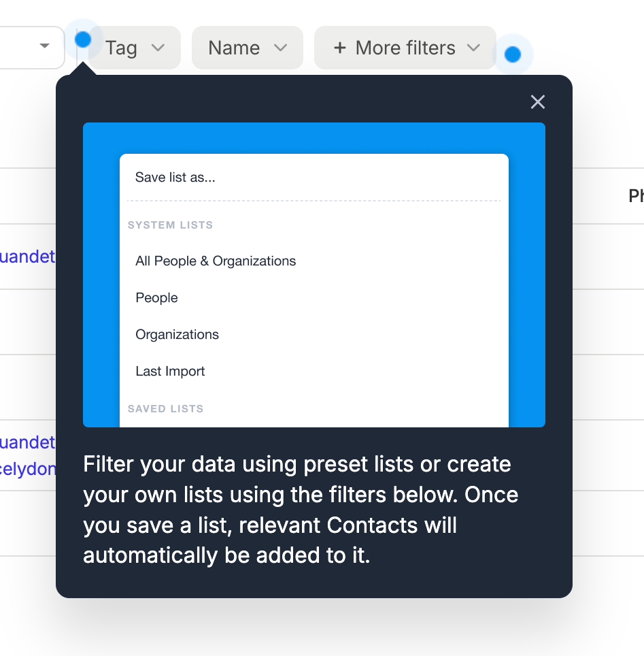Image resolution: width=644 pixels, height=656 pixels.
Task: Click the pulsing blue hotspot near More filters
Action: (513, 54)
